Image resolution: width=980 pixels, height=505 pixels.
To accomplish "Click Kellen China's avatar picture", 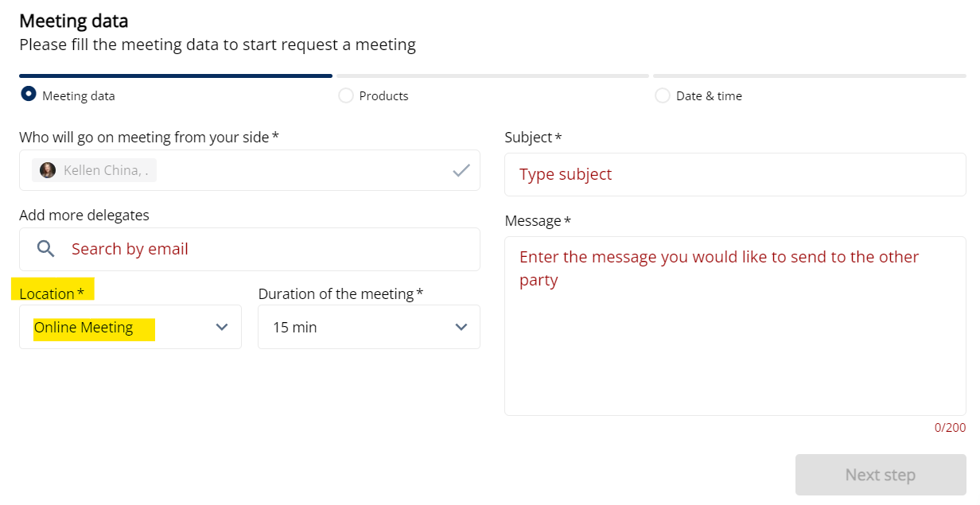I will 48,170.
